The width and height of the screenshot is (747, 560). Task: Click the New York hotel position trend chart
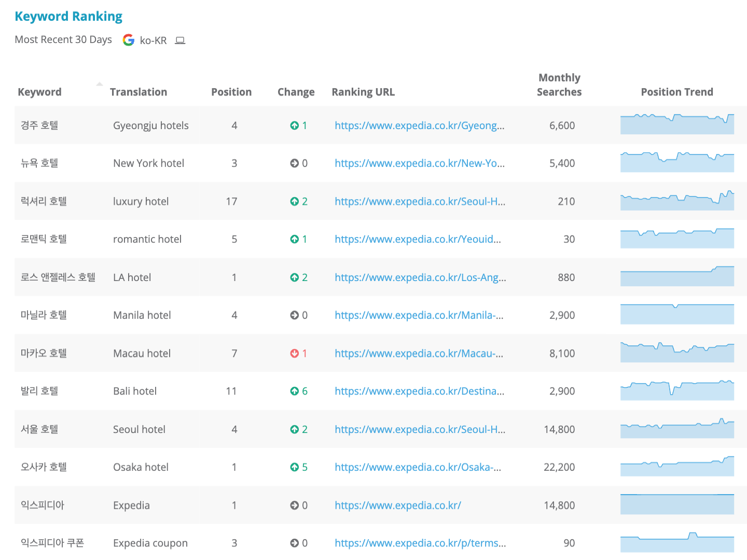(x=677, y=162)
